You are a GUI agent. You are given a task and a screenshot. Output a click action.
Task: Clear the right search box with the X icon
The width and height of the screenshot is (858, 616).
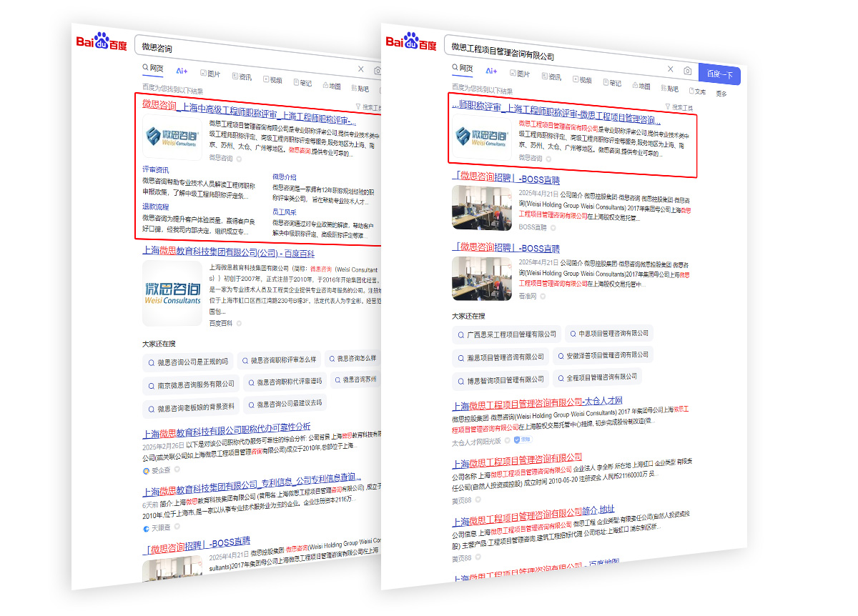670,69
